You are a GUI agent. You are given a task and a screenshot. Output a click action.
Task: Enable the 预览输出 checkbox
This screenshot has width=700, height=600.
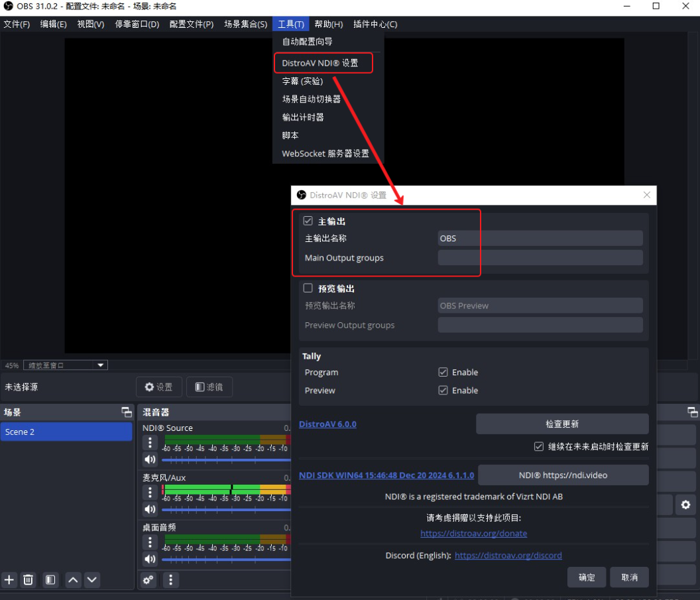[x=308, y=288]
